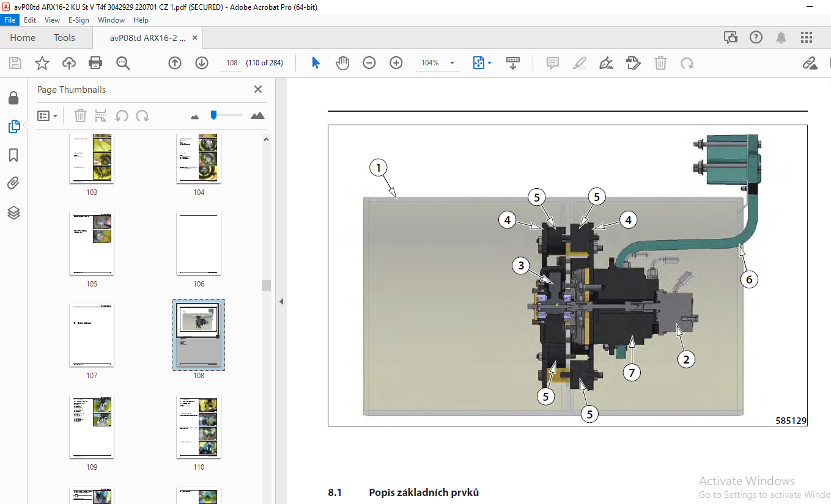Image resolution: width=831 pixels, height=504 pixels.
Task: Click the Share link icon
Action: point(810,63)
